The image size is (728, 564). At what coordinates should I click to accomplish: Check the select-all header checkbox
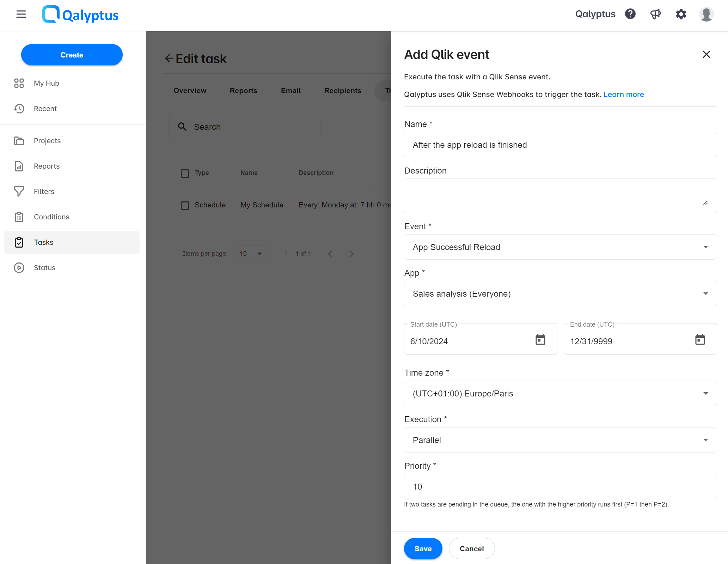point(185,172)
